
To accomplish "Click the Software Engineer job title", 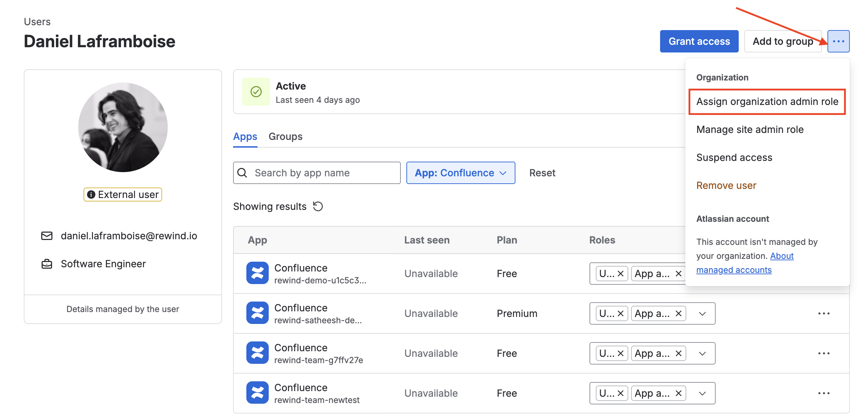I will 103,264.
